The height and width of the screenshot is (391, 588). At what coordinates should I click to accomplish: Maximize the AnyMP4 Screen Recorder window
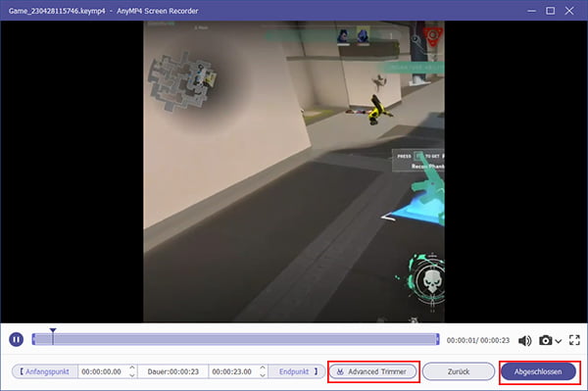tap(550, 11)
